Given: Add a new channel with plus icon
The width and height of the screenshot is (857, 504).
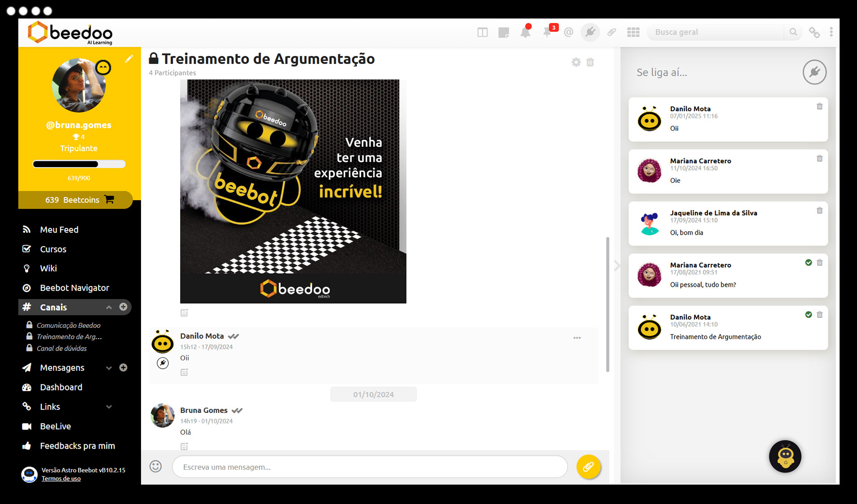Looking at the screenshot, I should tap(123, 307).
